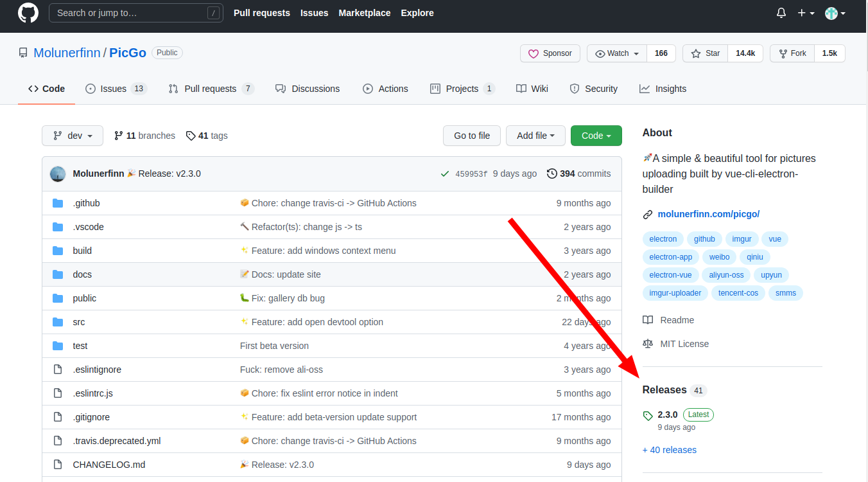This screenshot has width=868, height=482.
Task: Click the .eslintrc.js file icon
Action: coord(58,393)
